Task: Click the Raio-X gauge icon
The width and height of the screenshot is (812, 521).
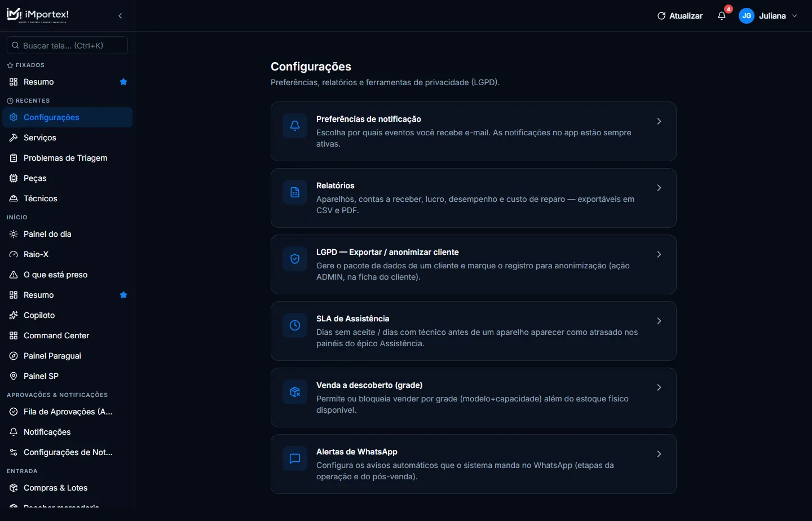Action: click(x=14, y=254)
